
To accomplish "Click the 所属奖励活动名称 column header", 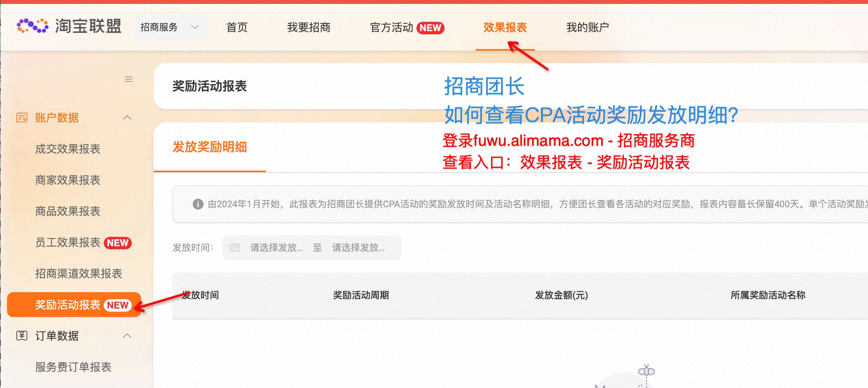I will point(768,295).
